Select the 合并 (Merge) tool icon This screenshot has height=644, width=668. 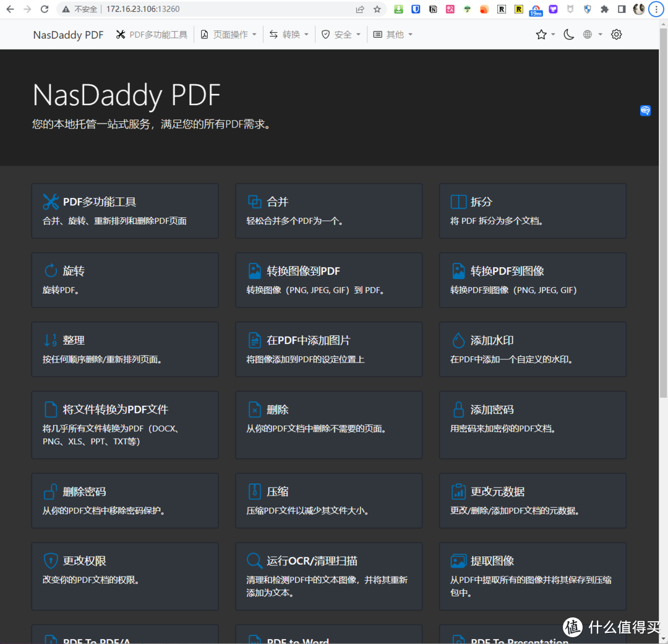click(x=255, y=201)
